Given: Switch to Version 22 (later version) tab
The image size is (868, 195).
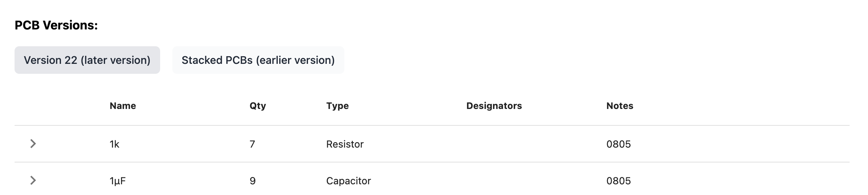Looking at the screenshot, I should [x=87, y=60].
